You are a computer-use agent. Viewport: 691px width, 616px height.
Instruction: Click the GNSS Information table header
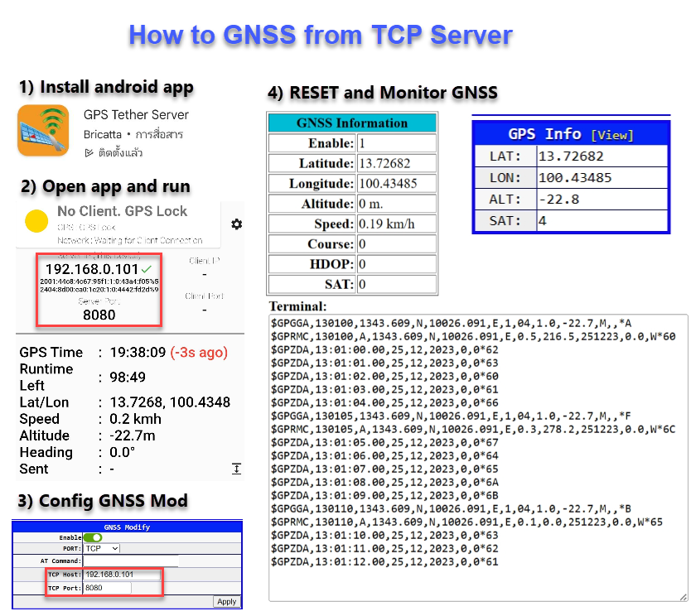click(351, 123)
